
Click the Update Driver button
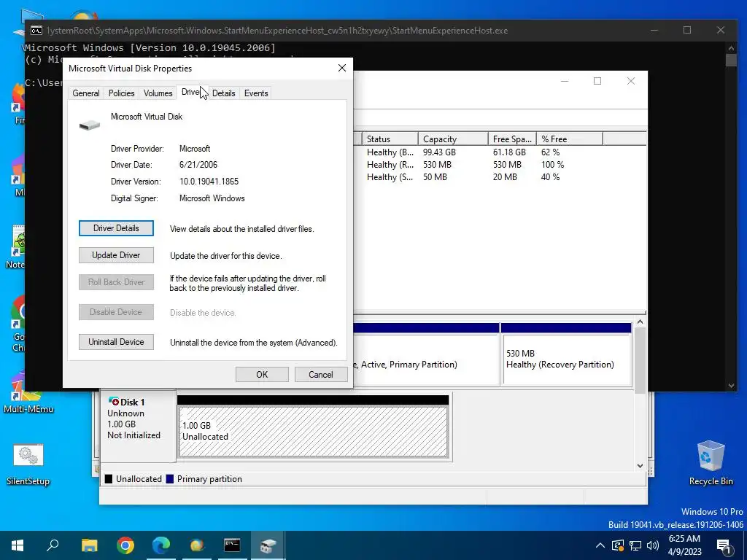coord(116,255)
